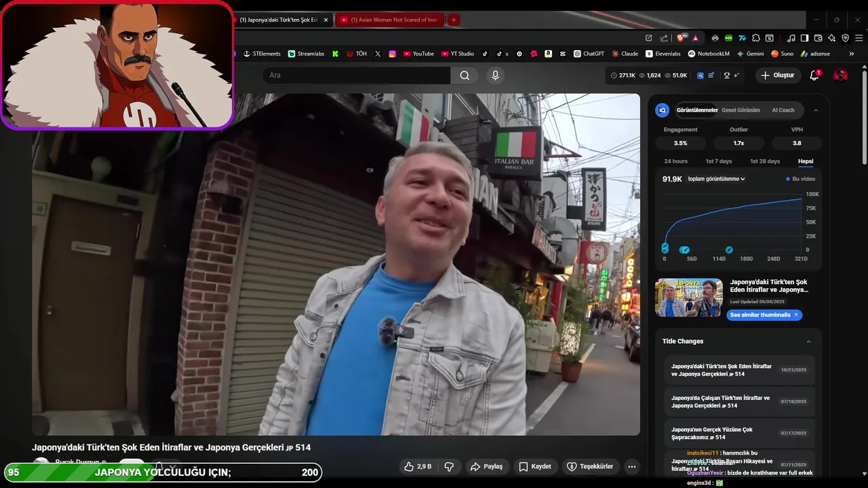868x488 pixels.
Task: Click the Brave Rewards triangle icon
Action: coord(695,38)
